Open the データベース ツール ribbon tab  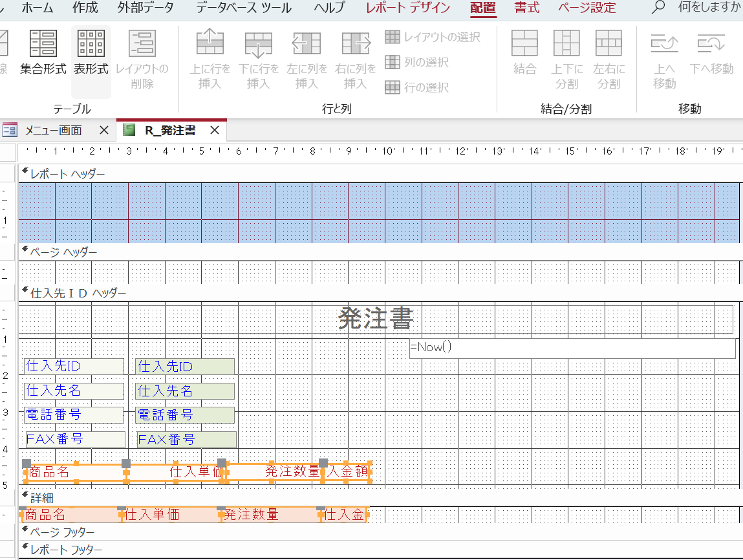point(244,7)
